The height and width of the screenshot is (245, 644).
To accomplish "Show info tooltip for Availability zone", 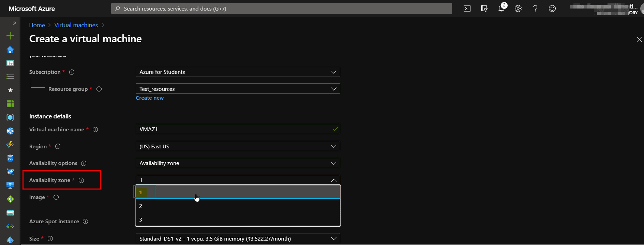I will click(x=81, y=180).
